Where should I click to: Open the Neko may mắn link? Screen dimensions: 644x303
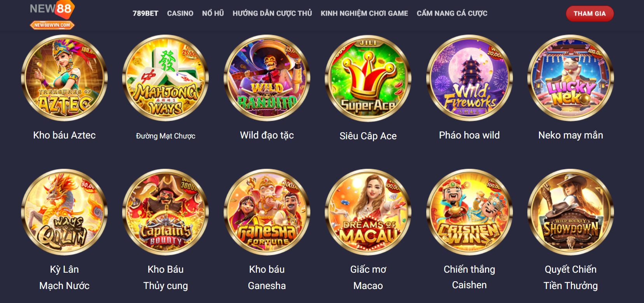coord(570,135)
